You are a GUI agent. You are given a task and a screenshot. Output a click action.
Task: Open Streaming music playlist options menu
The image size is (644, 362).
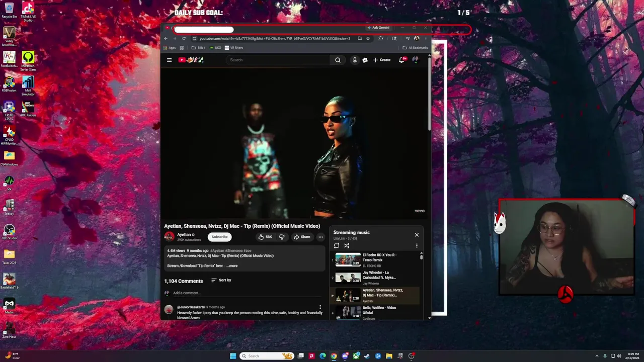pos(417,246)
